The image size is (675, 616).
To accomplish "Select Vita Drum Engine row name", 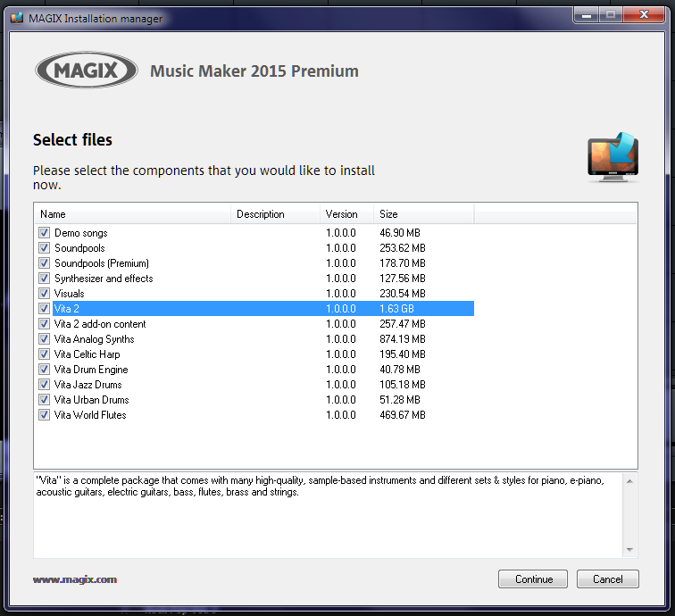I will tap(91, 370).
